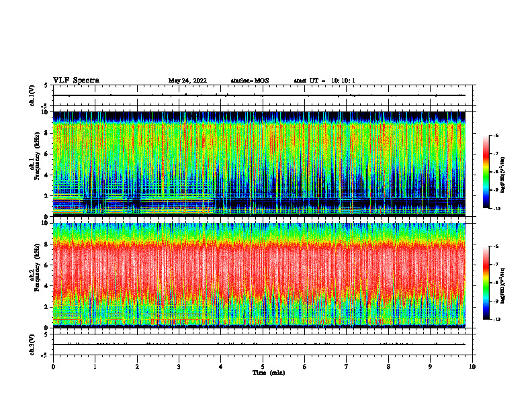Click the ch.1 spectrogram panel

(259, 164)
